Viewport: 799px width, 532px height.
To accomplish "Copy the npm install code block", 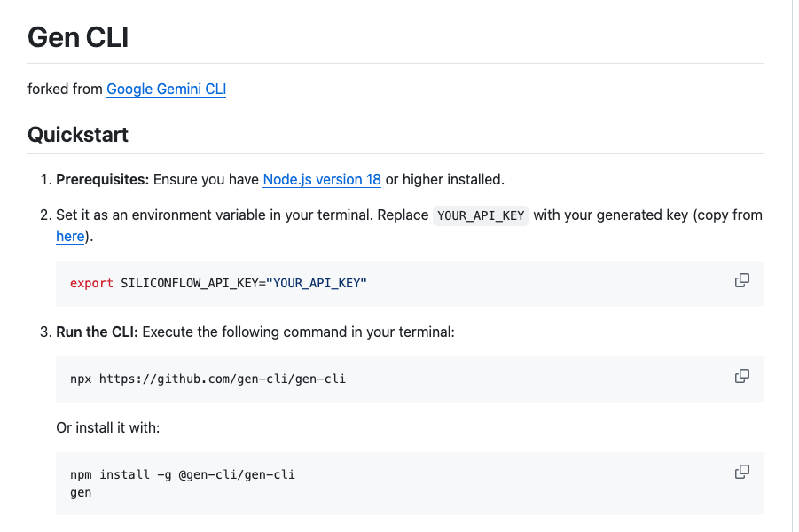I will click(x=742, y=473).
